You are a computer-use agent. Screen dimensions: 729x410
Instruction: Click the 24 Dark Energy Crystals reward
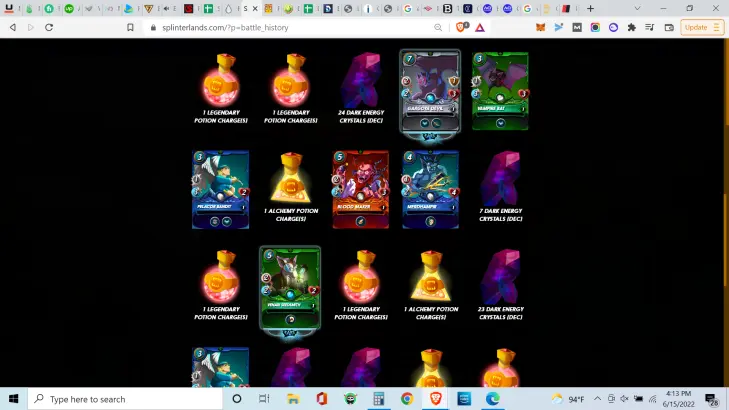(361, 89)
